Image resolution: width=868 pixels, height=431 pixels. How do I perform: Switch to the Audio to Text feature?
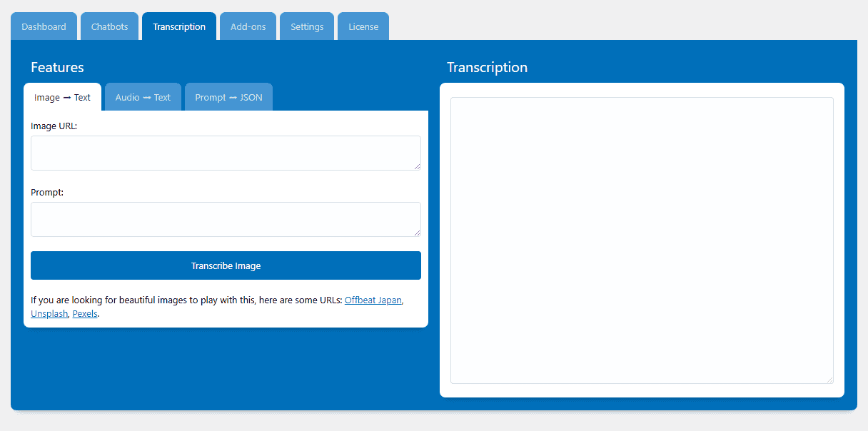(x=142, y=96)
